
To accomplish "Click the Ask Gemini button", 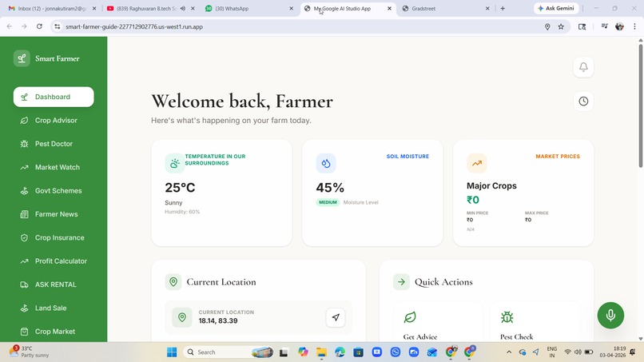I will pyautogui.click(x=556, y=8).
